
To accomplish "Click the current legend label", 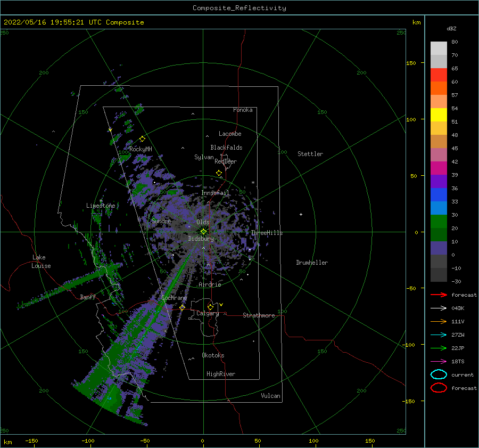I will pos(463,374).
